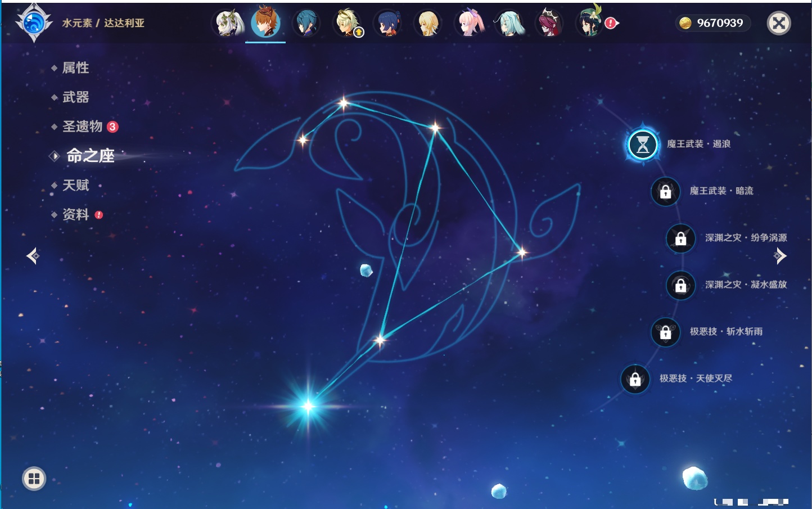Go to next character with right arrow

pos(780,256)
